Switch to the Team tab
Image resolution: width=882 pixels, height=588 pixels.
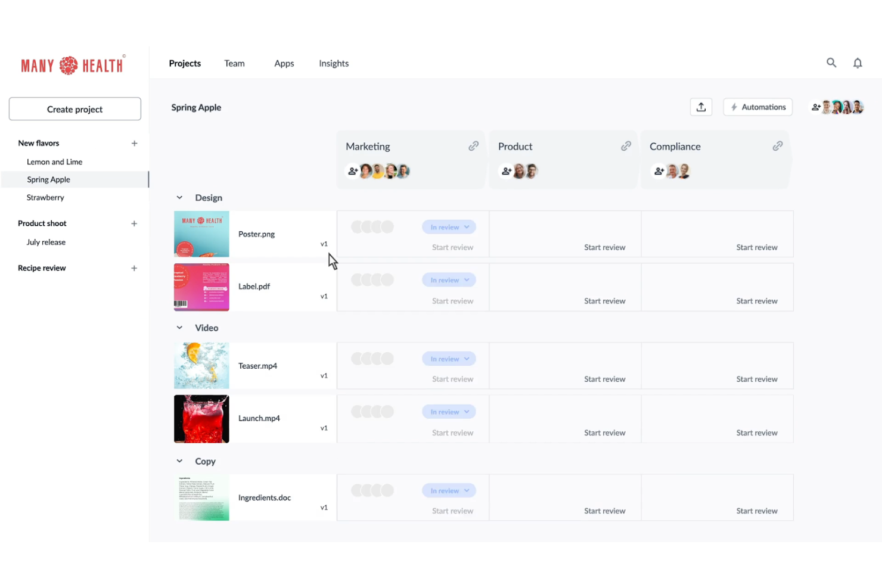coord(234,63)
